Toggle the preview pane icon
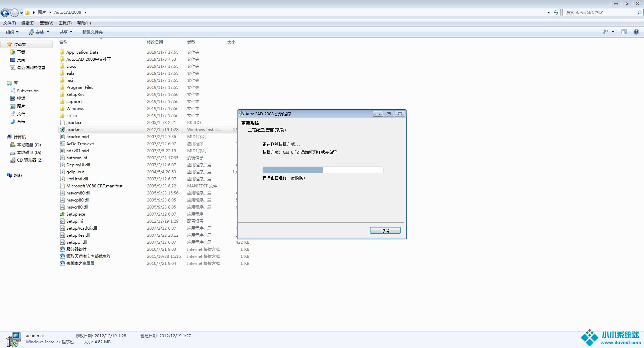 coord(624,32)
